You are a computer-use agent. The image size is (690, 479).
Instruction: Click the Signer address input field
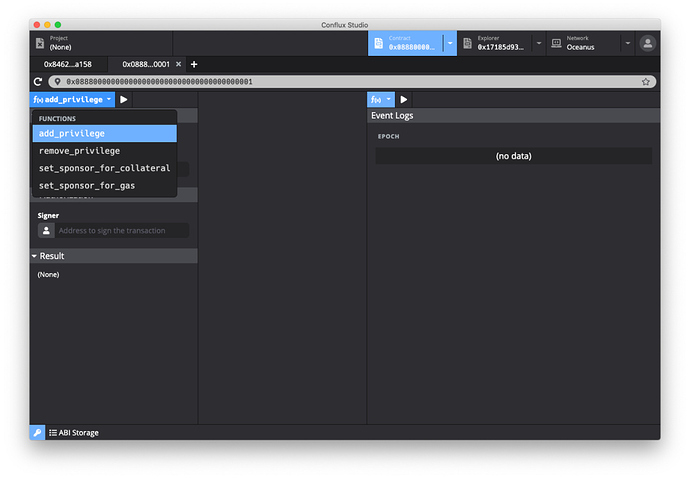pos(122,230)
